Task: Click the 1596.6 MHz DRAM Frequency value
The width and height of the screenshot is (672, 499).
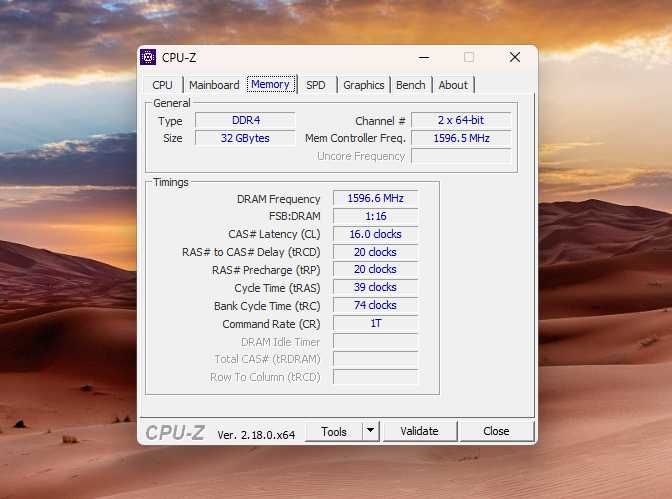Action: pyautogui.click(x=375, y=198)
